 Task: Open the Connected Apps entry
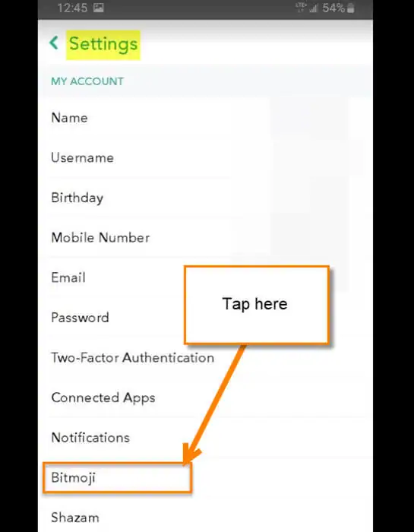tap(205, 397)
